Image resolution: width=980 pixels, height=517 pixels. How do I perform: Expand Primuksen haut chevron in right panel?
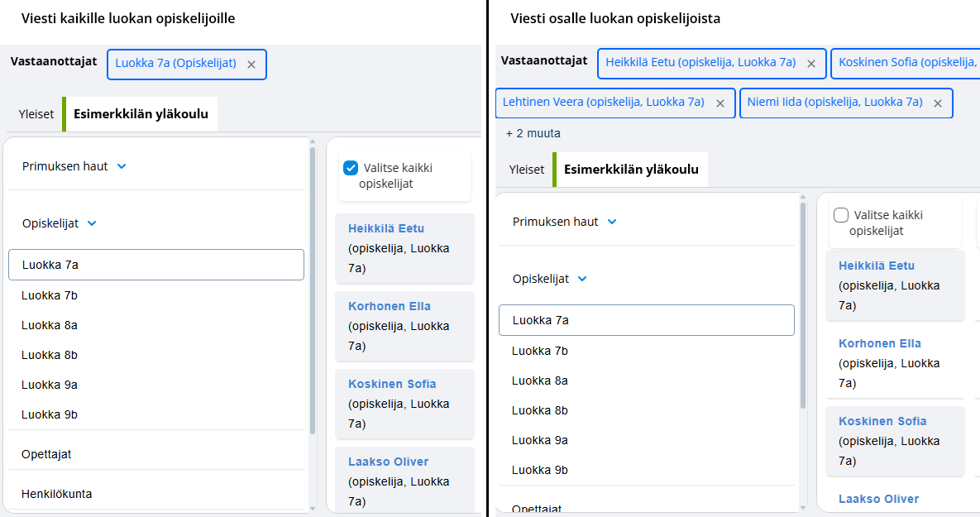point(612,222)
